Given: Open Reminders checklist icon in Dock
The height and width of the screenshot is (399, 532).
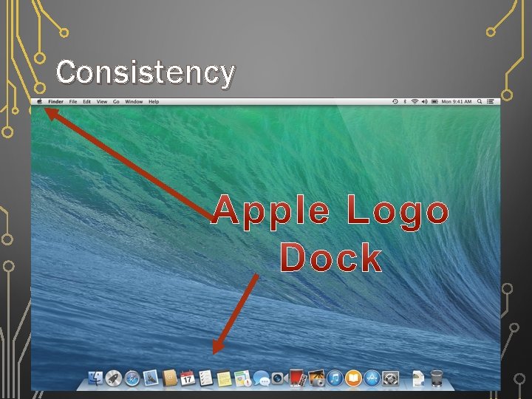Looking at the screenshot, I should tap(205, 378).
